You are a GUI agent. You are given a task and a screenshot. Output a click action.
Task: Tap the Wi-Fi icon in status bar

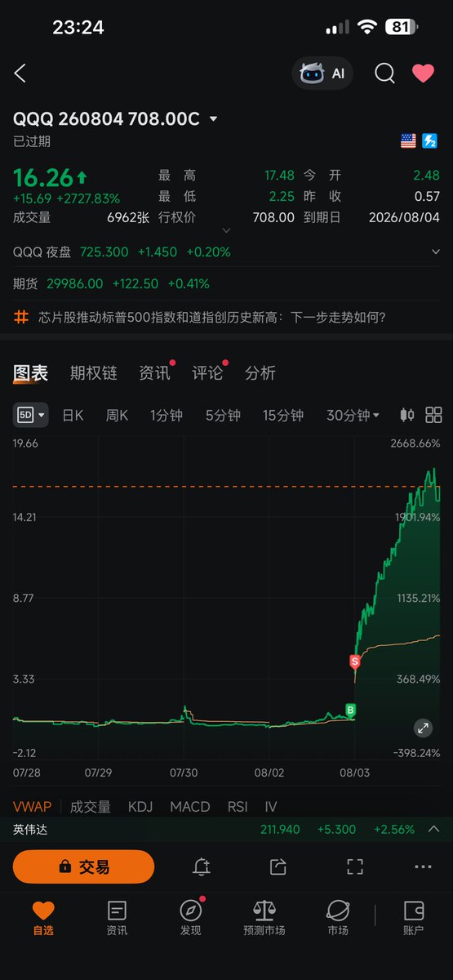pos(367,27)
